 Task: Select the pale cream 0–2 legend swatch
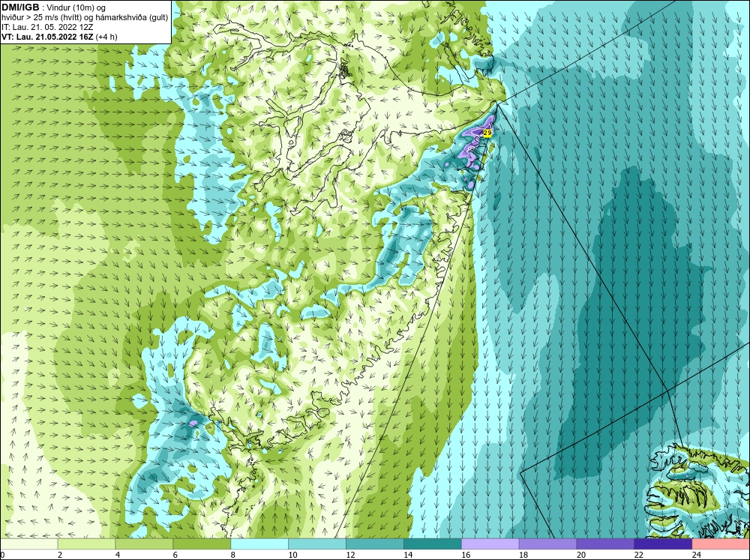[x=28, y=544]
